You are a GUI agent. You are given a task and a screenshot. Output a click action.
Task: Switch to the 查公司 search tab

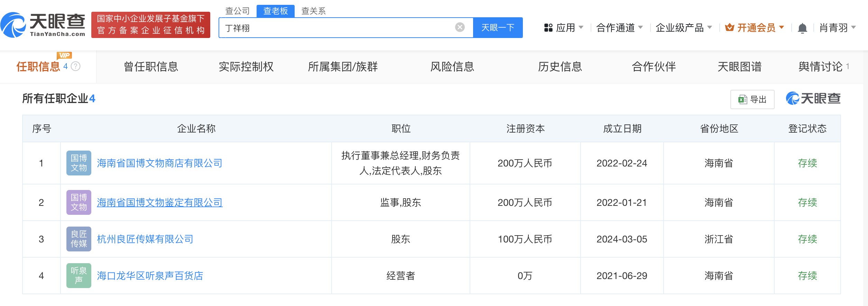(x=237, y=11)
